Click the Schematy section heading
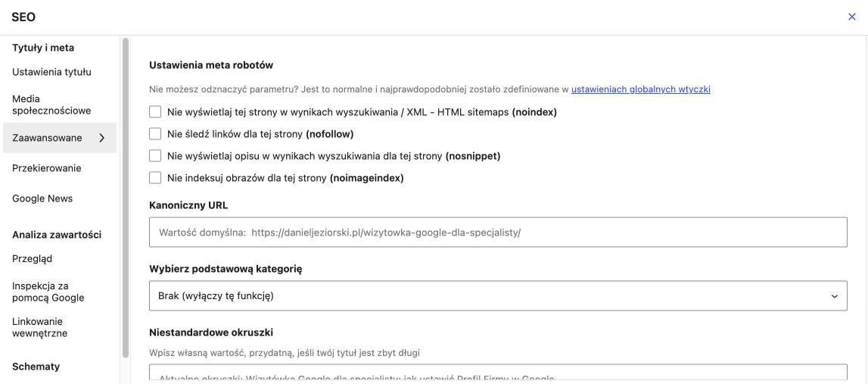Screen dimensions: 868x384 (36, 367)
